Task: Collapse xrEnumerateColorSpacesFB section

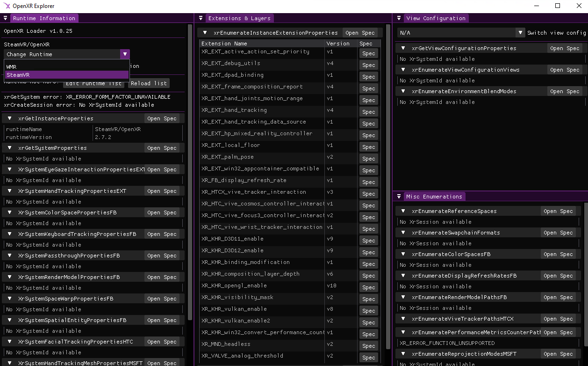Action: [403, 254]
